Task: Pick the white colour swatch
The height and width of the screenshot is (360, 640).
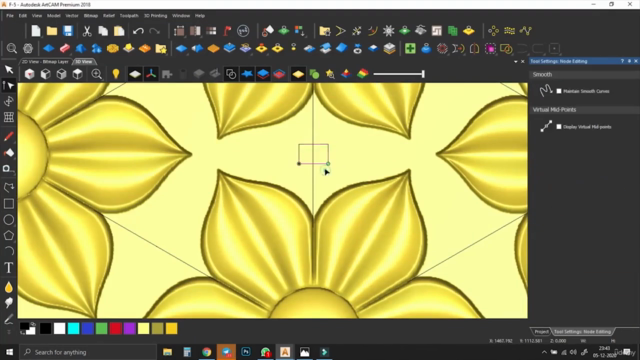Action: pyautogui.click(x=60, y=329)
